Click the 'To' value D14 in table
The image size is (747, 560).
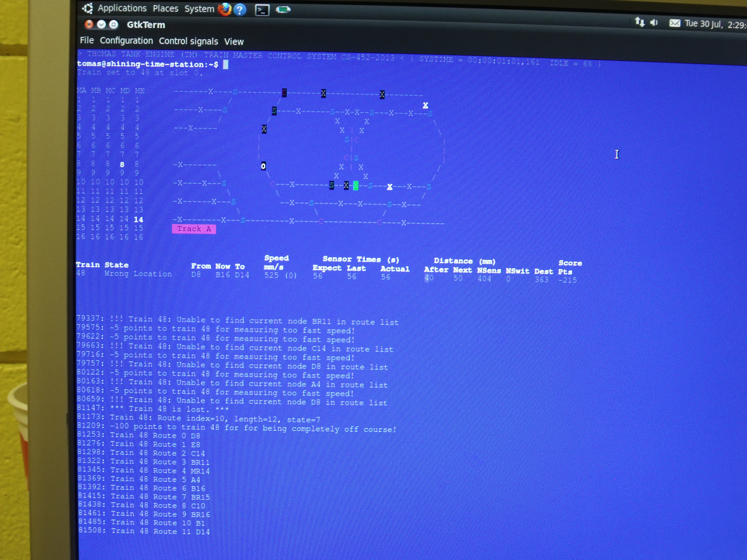[242, 275]
